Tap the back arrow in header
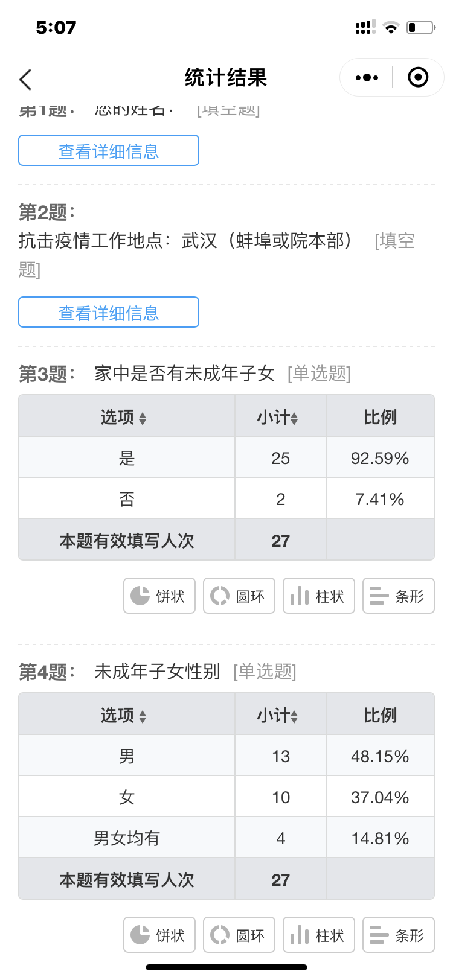Image resolution: width=453 pixels, height=980 pixels. click(x=25, y=79)
